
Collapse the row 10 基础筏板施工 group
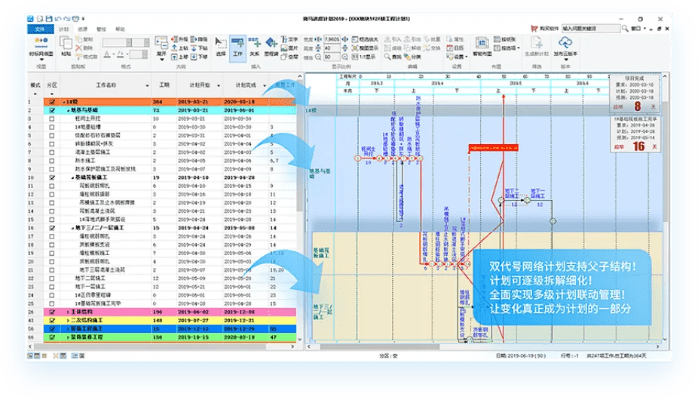tap(73, 178)
